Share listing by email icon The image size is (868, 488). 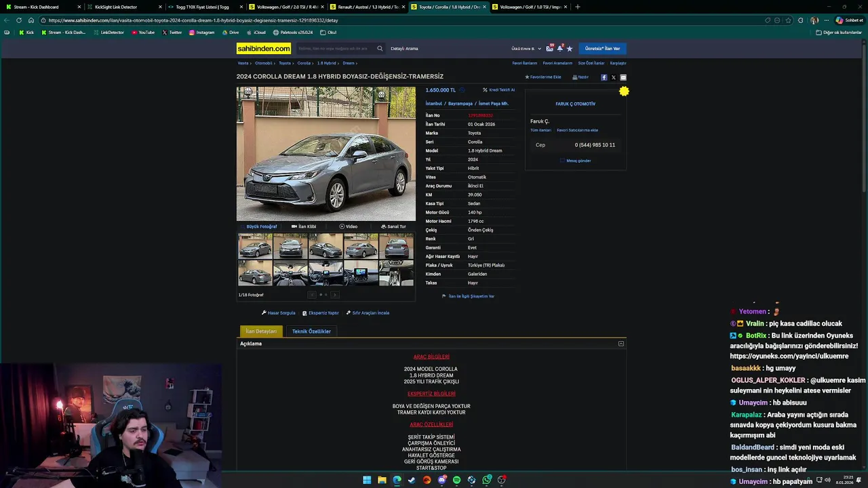(x=623, y=77)
